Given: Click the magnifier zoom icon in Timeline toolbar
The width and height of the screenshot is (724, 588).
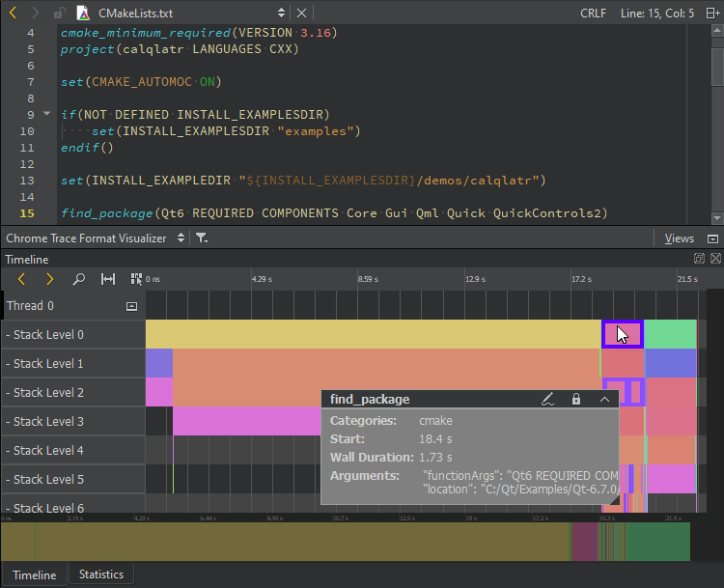Looking at the screenshot, I should click(79, 279).
